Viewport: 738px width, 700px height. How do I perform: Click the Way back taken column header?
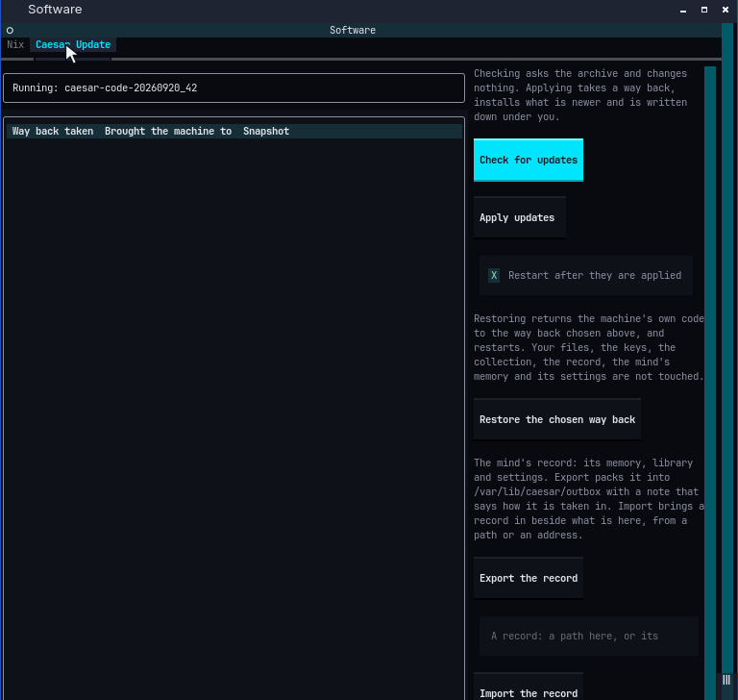click(x=53, y=132)
